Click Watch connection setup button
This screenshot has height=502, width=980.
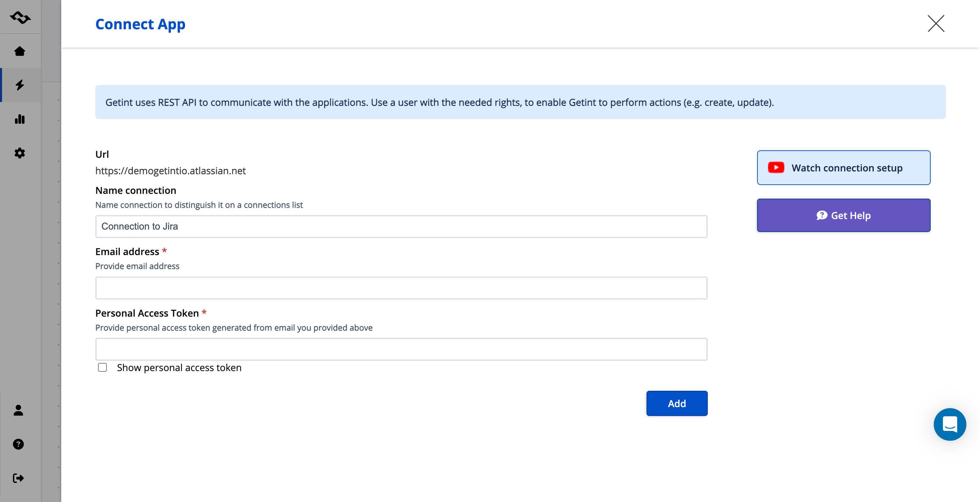(x=844, y=168)
